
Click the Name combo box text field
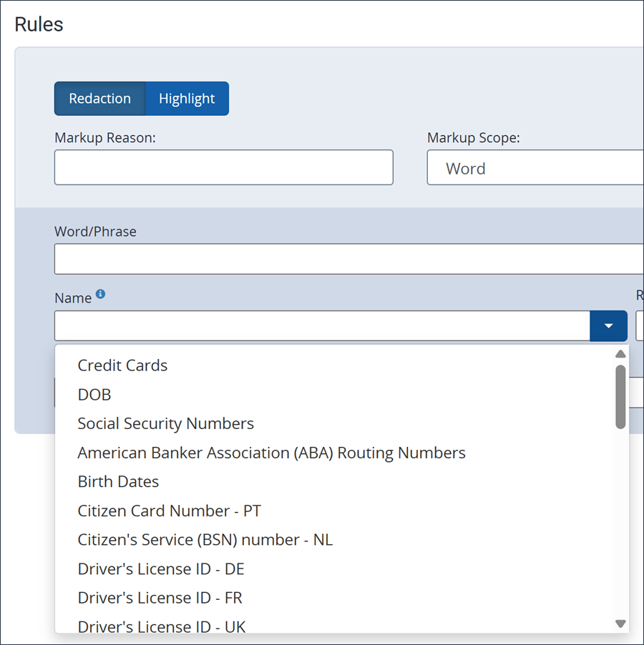(322, 326)
